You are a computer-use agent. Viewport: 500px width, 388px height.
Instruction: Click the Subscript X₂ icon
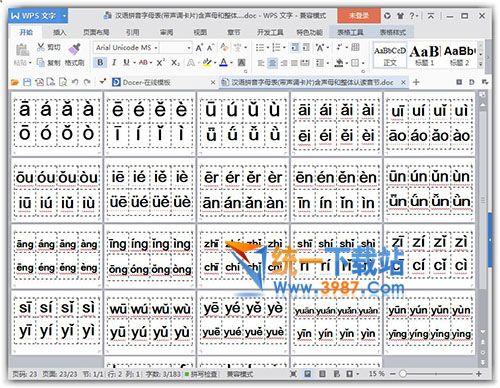point(175,62)
